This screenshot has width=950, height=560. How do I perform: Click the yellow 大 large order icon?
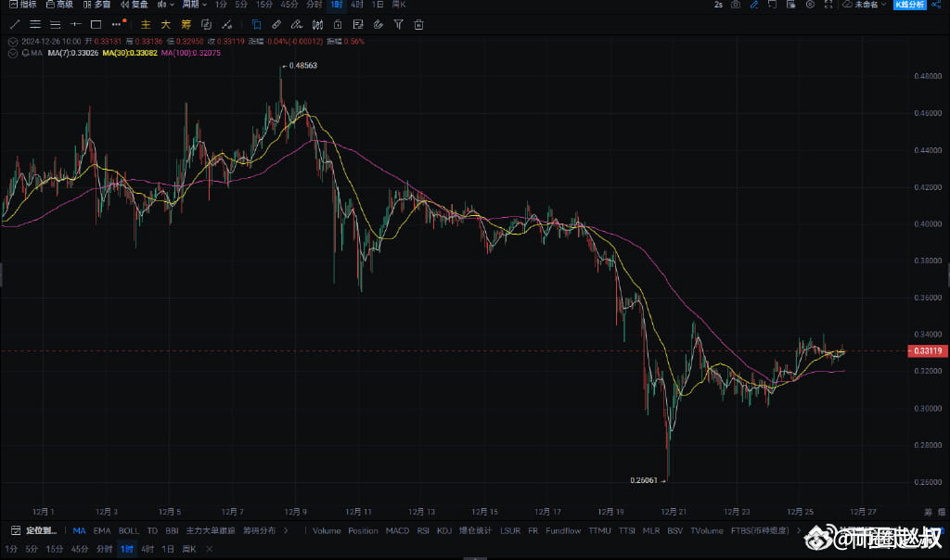165,25
